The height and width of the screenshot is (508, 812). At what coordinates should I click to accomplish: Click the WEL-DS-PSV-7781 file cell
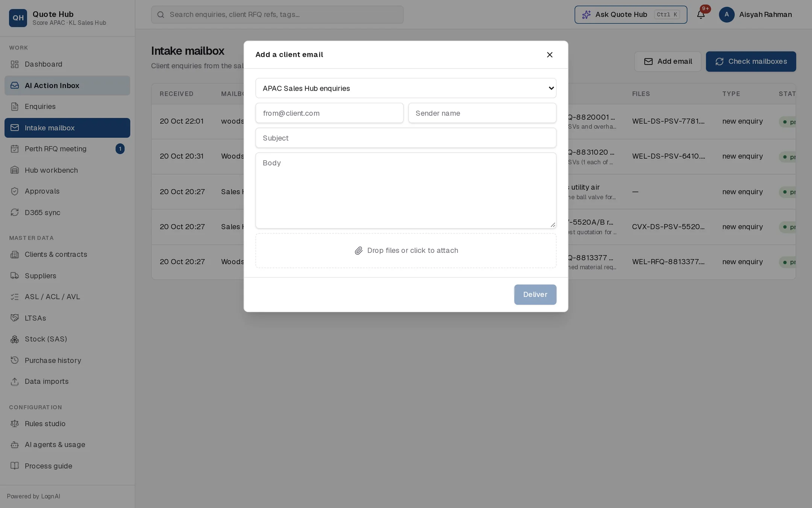668,121
